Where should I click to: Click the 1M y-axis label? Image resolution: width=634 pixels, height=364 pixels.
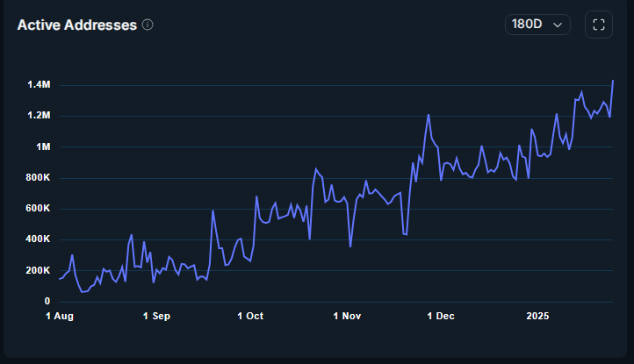point(45,146)
